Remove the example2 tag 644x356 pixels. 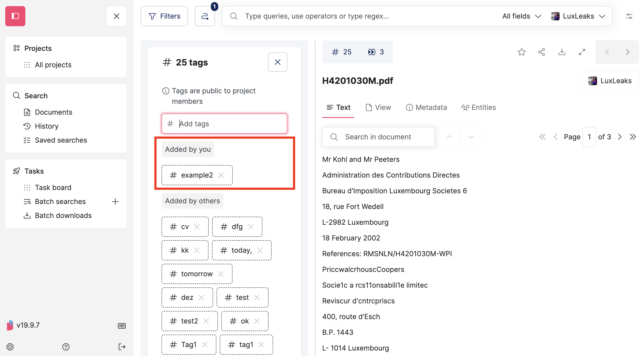point(221,175)
